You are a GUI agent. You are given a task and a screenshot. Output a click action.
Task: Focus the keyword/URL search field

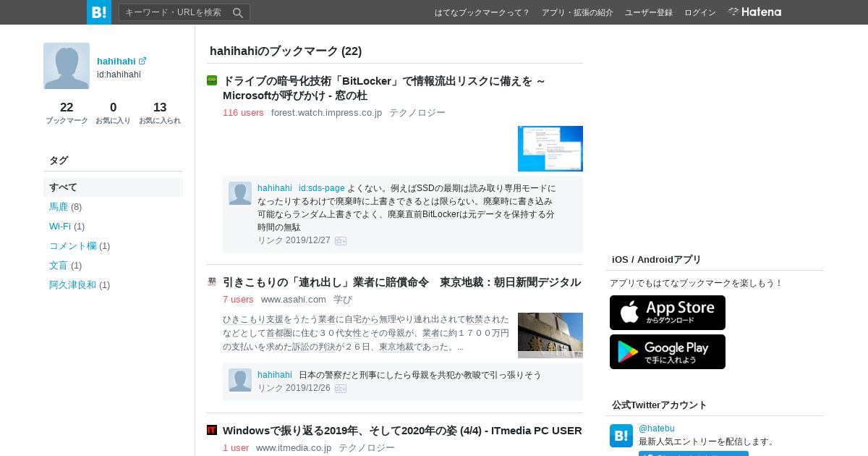coord(175,12)
